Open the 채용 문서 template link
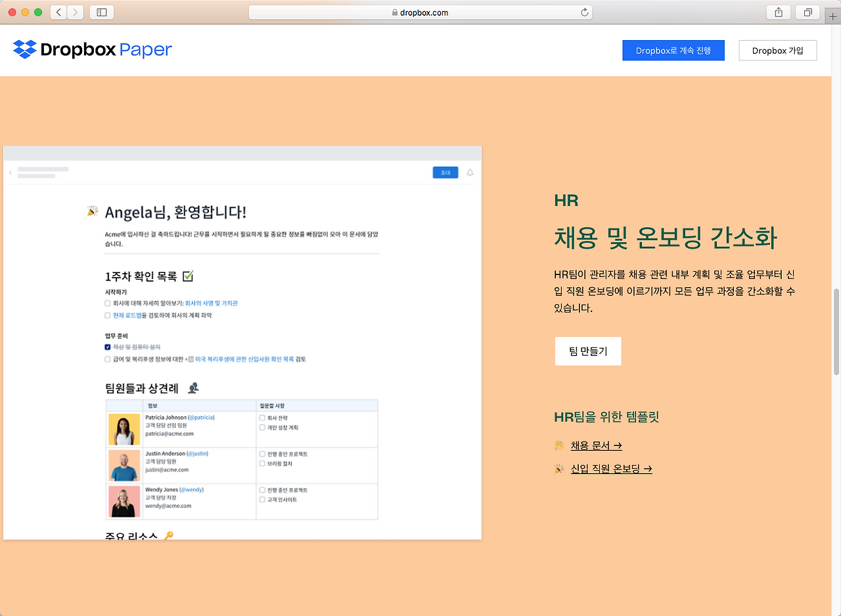The image size is (841, 616). 597,446
